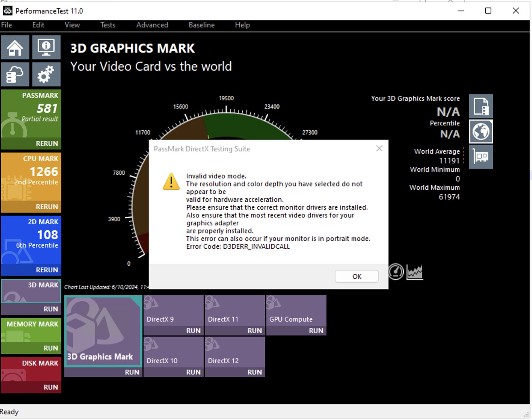Minimize the PerformanceTest window
The image size is (532, 420).
461,11
